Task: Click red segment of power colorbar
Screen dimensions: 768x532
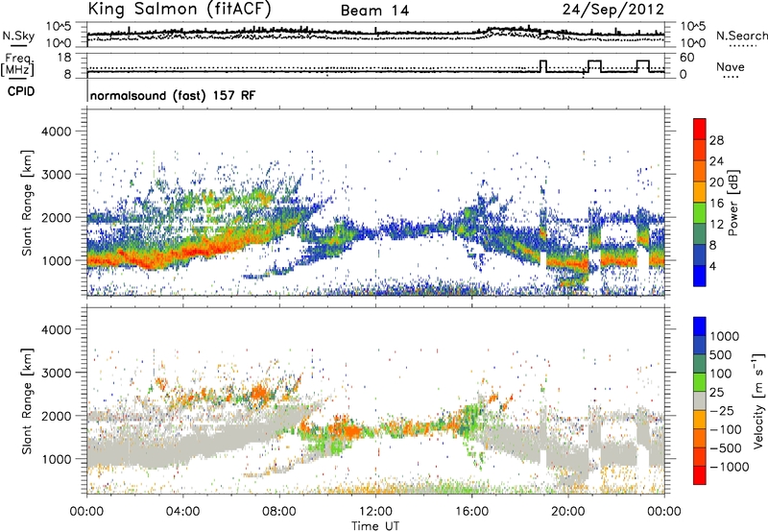Action: click(700, 129)
